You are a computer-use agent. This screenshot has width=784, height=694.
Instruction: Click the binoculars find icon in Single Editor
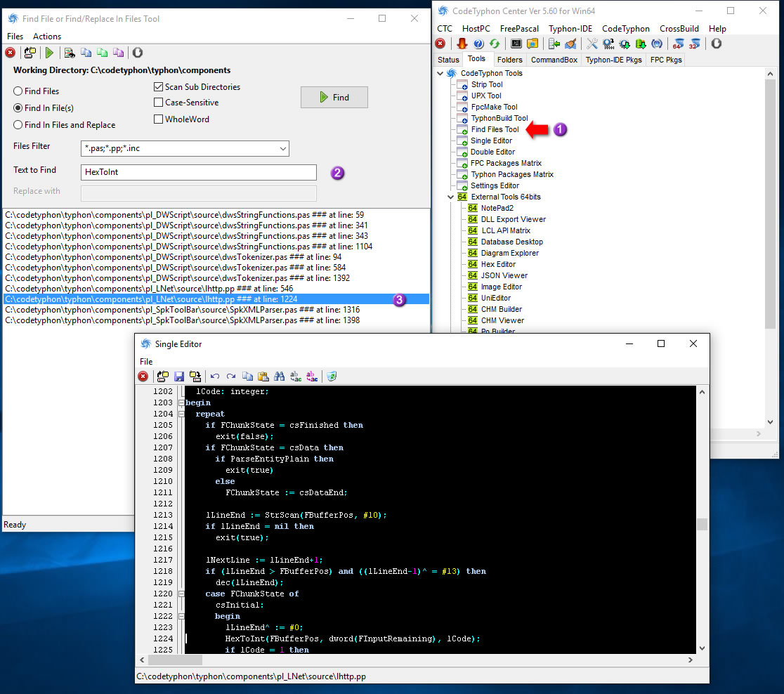[279, 377]
